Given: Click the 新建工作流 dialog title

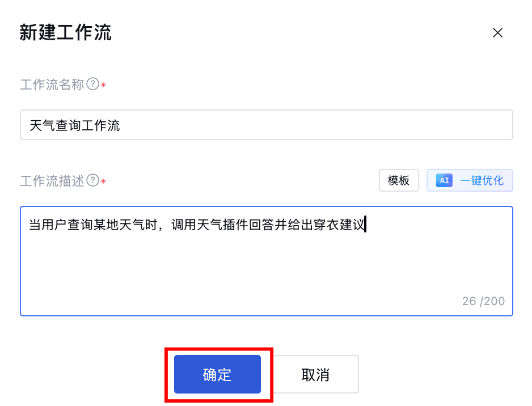Looking at the screenshot, I should pos(66,33).
